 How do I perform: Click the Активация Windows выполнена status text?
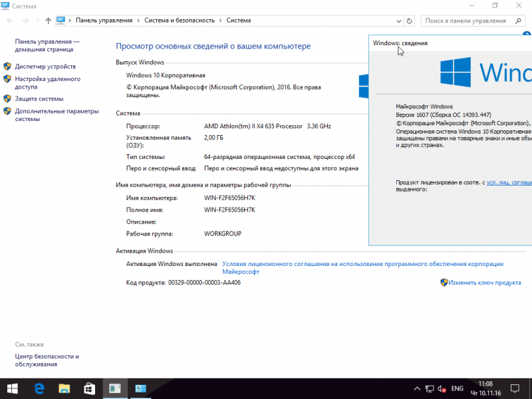point(172,264)
